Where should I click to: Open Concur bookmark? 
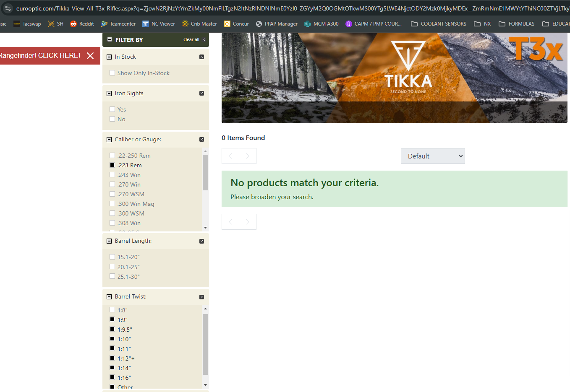[236, 24]
